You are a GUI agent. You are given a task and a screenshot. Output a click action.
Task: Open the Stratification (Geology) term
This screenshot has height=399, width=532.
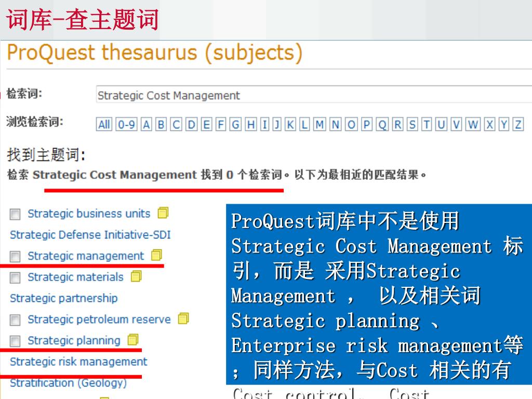(x=68, y=383)
